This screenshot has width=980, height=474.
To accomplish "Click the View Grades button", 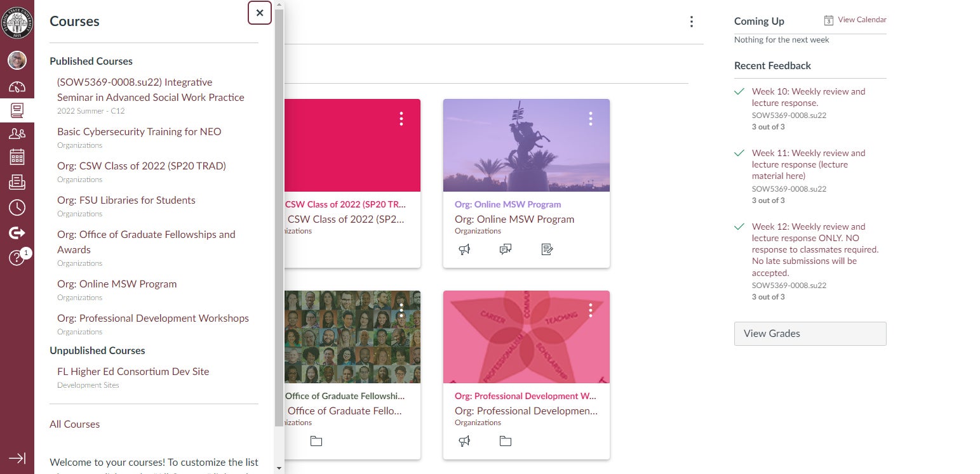I will [810, 334].
